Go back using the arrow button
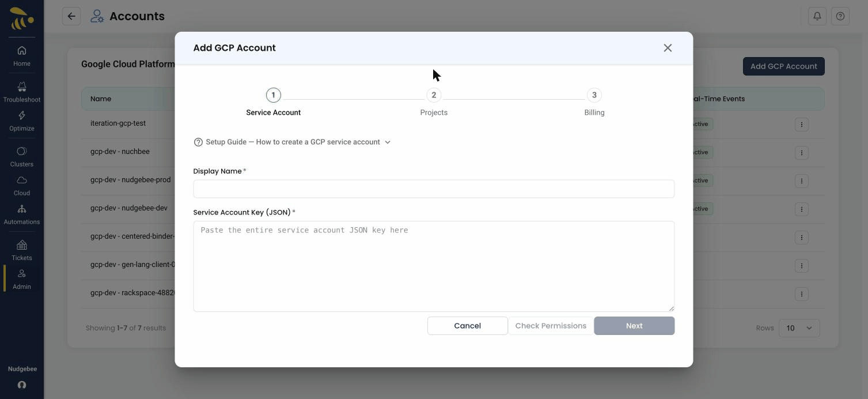 [71, 16]
